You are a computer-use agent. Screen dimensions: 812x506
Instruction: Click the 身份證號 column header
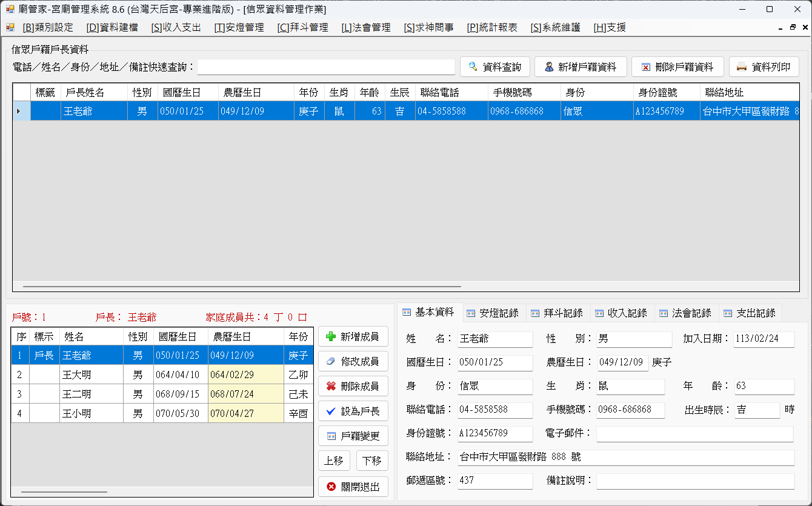click(x=667, y=93)
